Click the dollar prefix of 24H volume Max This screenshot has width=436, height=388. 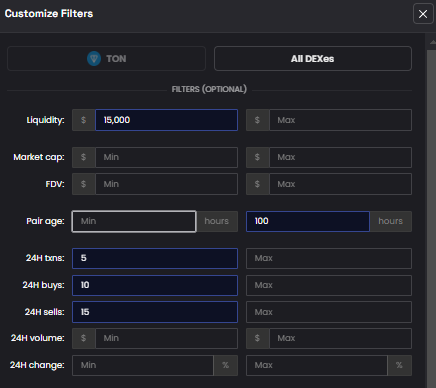[x=257, y=338]
